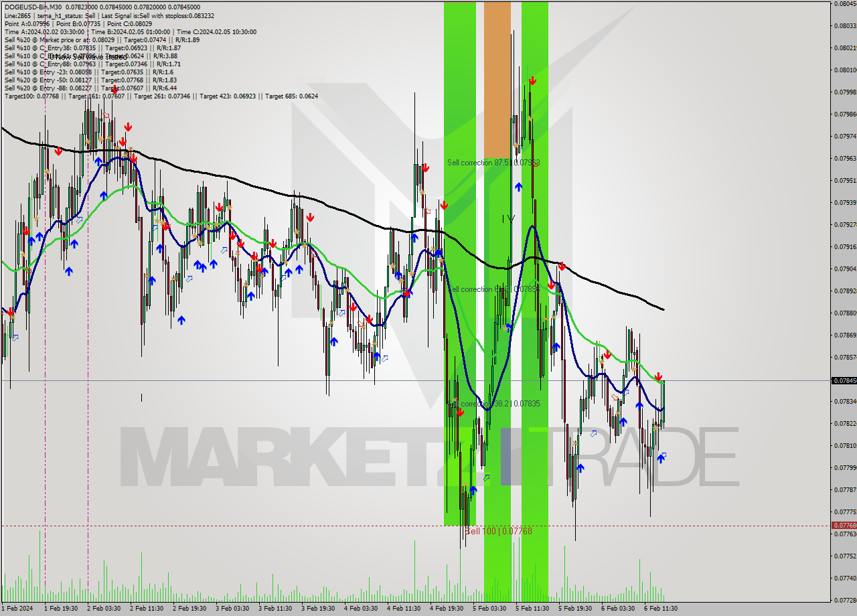Click the '6 Feb 03:30' time axis label
The image size is (857, 616).
[617, 609]
